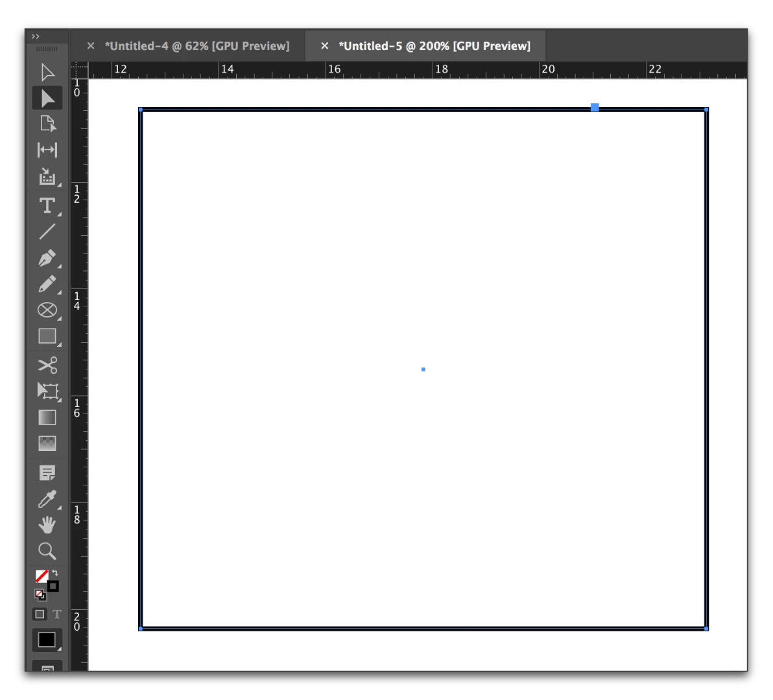Close the Untitled-5 document tab

324,46
